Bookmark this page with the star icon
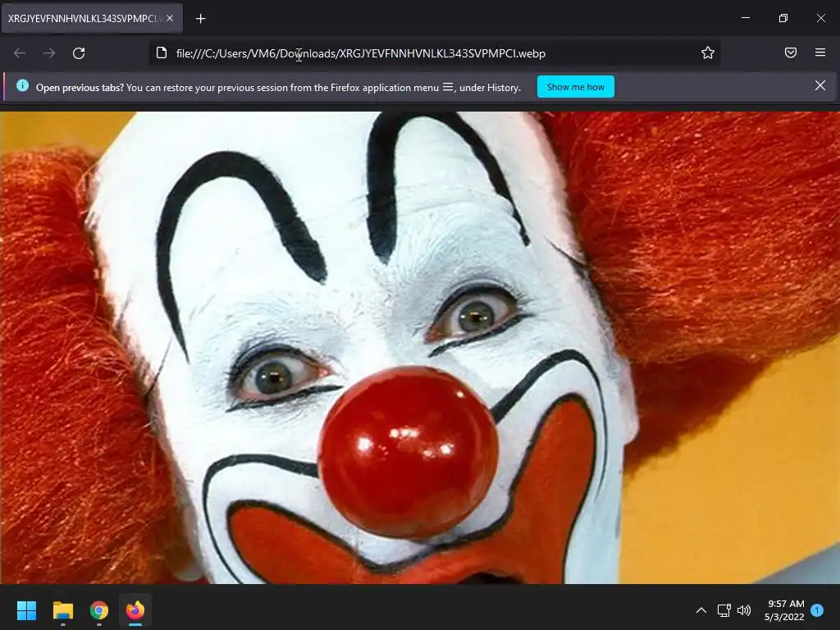This screenshot has height=630, width=840. [708, 52]
